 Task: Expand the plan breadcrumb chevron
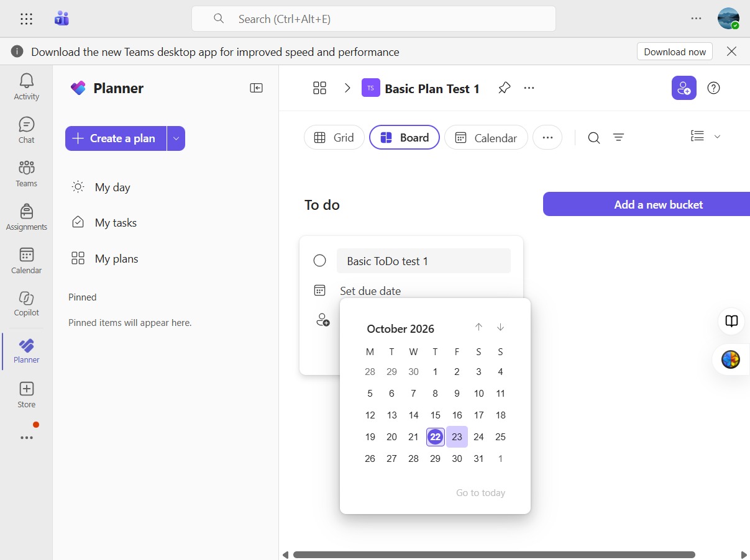pos(347,88)
